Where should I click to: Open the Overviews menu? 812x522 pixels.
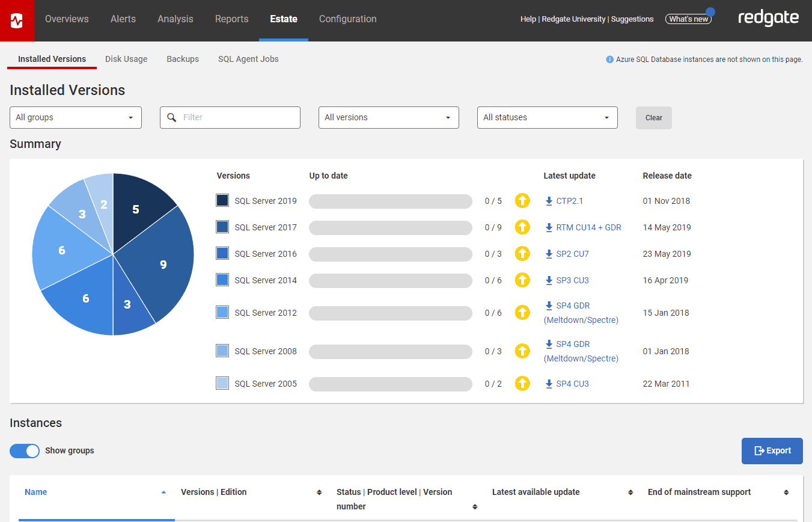point(67,19)
